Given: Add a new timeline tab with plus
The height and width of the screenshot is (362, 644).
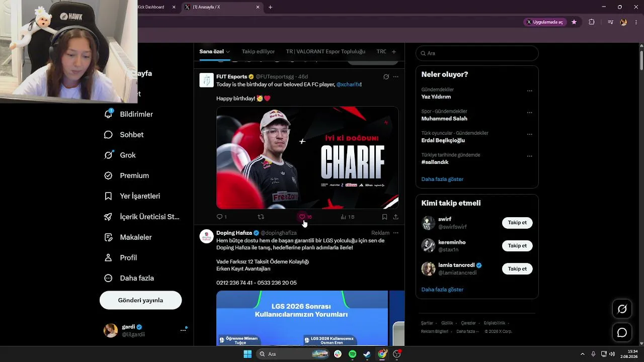Looking at the screenshot, I should [x=393, y=51].
